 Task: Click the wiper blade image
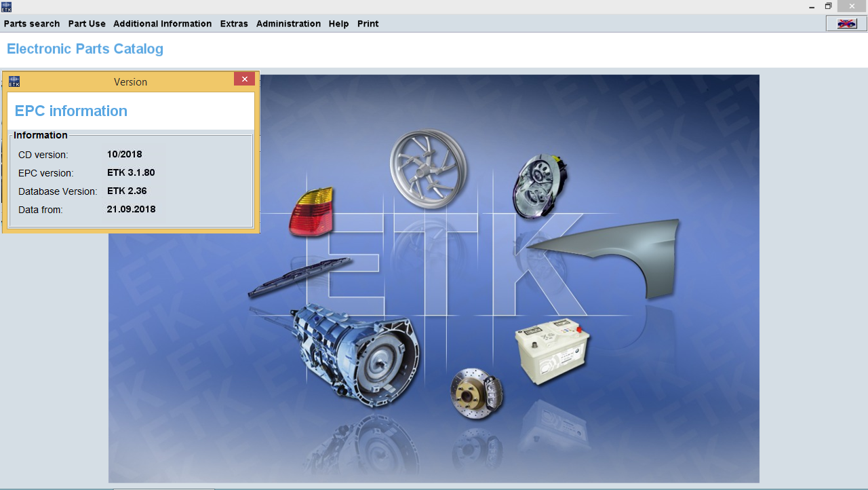[x=300, y=278]
